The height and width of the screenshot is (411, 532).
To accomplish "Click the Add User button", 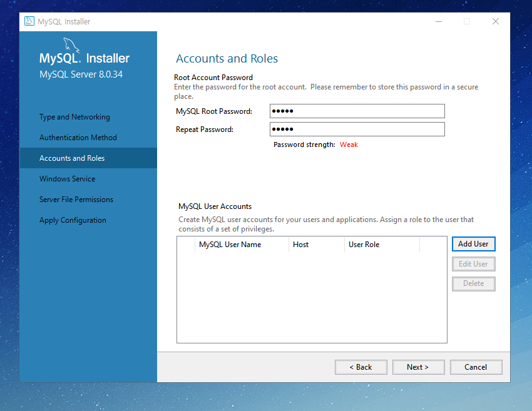I will 473,244.
